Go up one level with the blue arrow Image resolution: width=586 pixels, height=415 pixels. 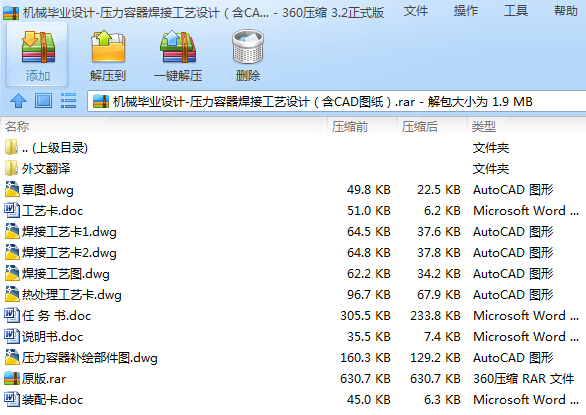point(18,101)
